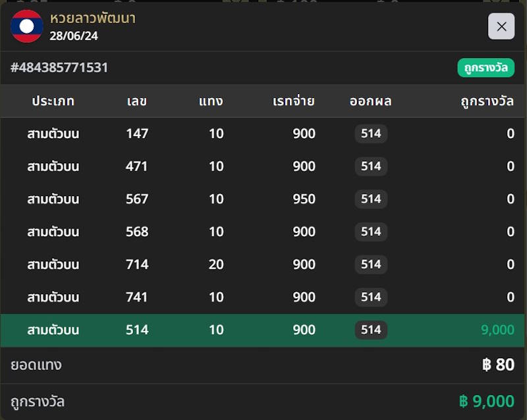Click the 514 result badge beside 147
This screenshot has height=420, width=527.
coord(371,134)
